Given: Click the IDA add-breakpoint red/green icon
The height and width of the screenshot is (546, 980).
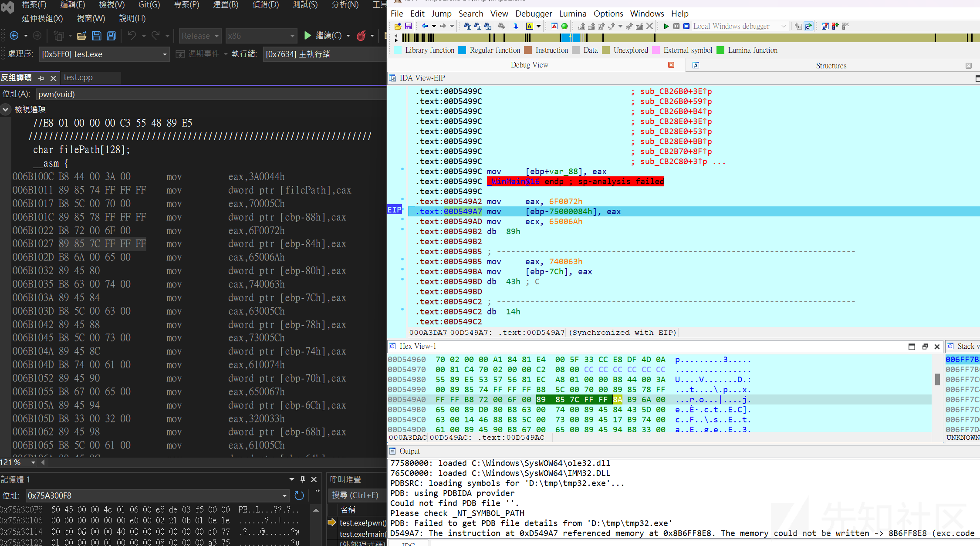Looking at the screenshot, I should 835,26.
